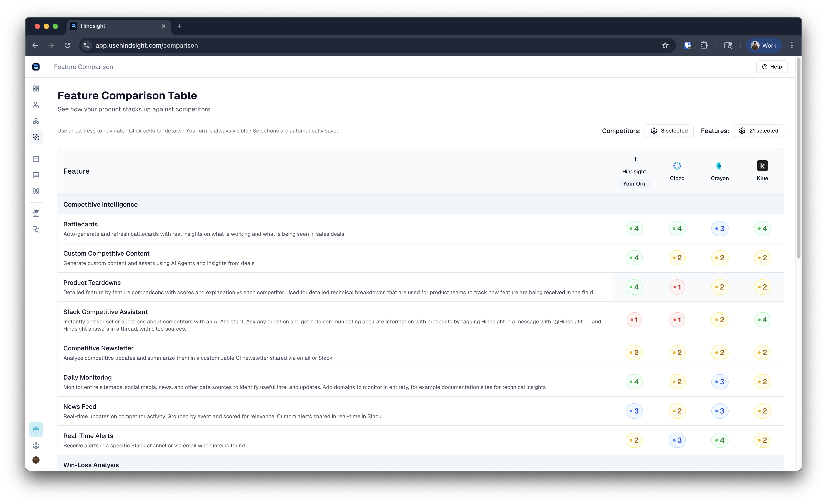Click the Crayon logo in table header
827x504 pixels.
pyautogui.click(x=720, y=166)
